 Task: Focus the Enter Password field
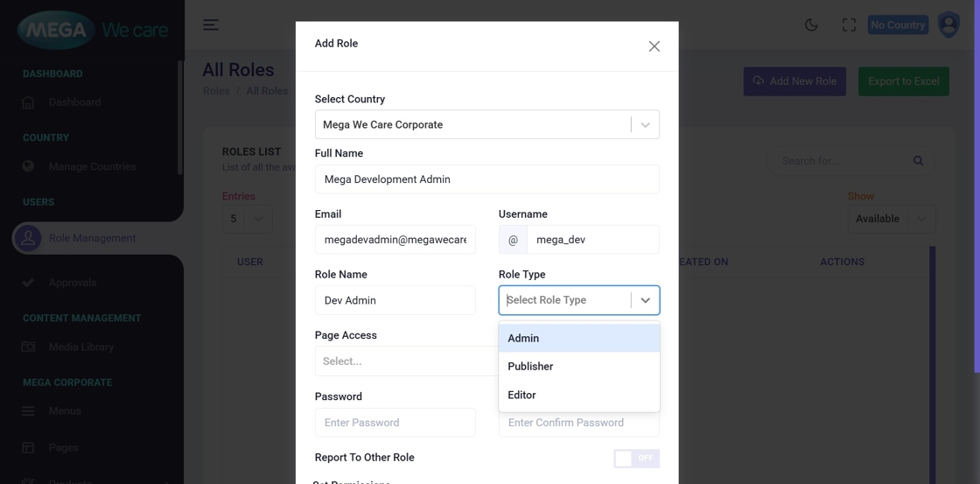[x=395, y=423]
